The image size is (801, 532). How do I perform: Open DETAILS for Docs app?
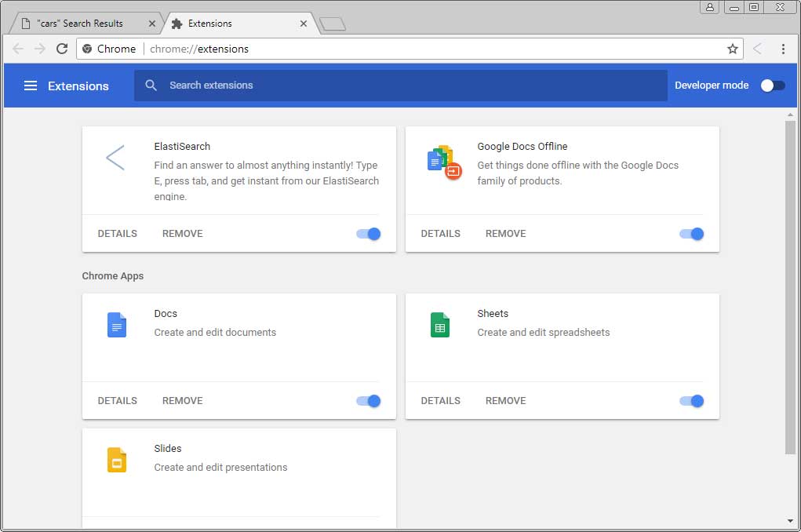(x=118, y=401)
